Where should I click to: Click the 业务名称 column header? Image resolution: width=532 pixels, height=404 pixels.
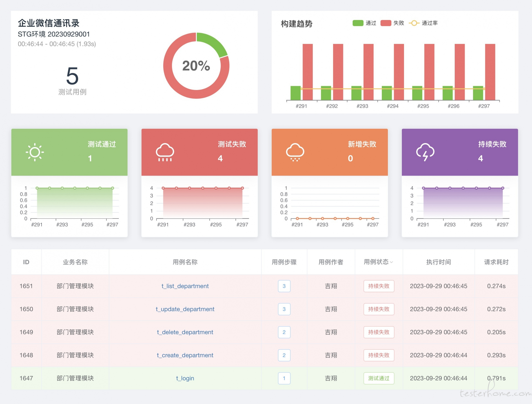[x=75, y=262]
